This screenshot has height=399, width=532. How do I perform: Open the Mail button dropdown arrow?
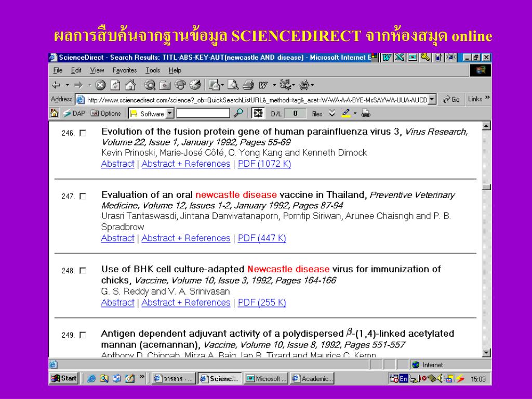pyautogui.click(x=222, y=85)
